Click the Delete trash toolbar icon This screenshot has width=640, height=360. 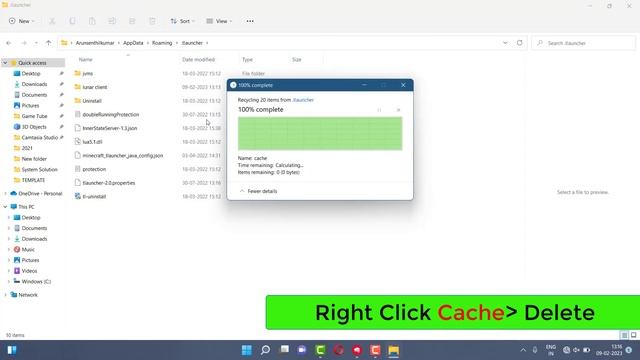point(152,21)
